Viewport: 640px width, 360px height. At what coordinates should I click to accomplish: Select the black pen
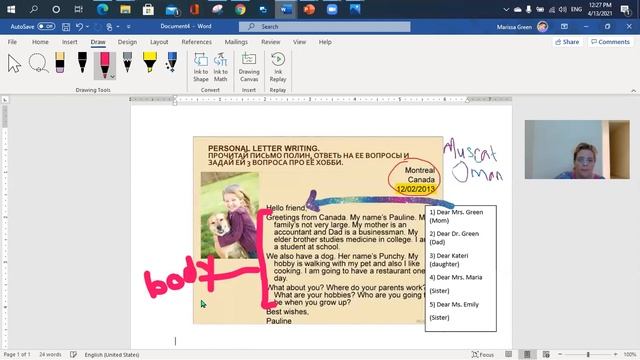click(x=82, y=62)
